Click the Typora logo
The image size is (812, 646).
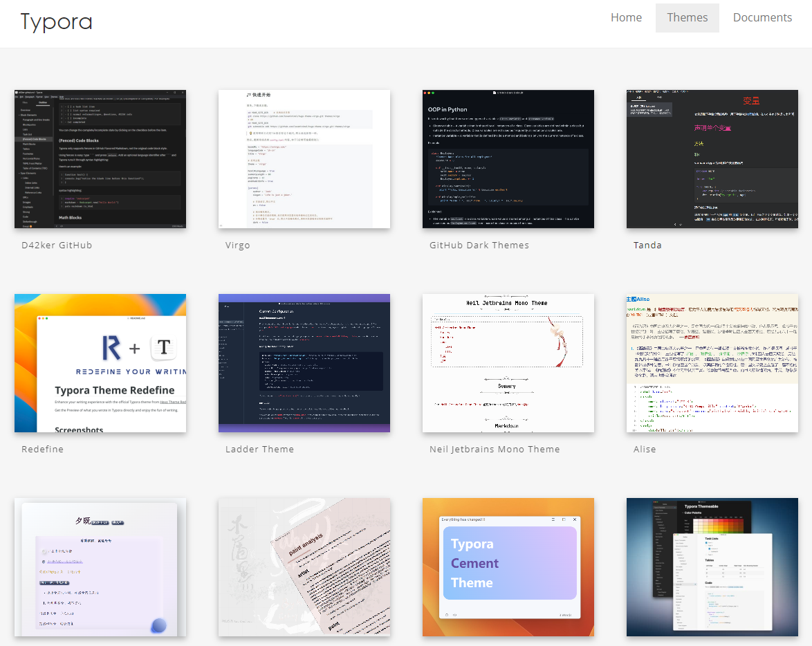56,21
